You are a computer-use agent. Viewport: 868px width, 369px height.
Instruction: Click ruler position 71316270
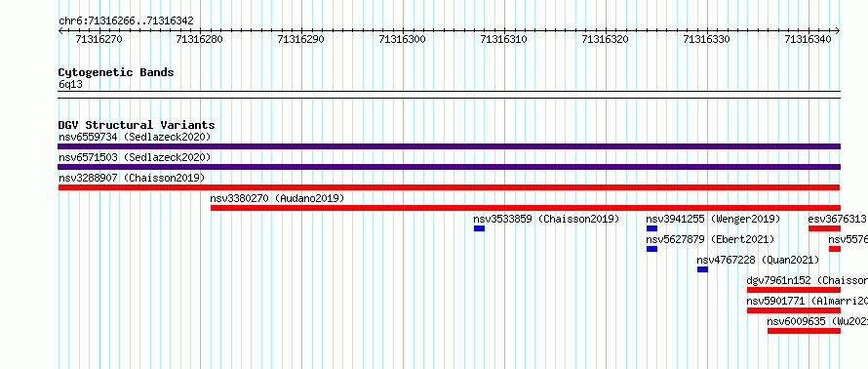point(99,39)
